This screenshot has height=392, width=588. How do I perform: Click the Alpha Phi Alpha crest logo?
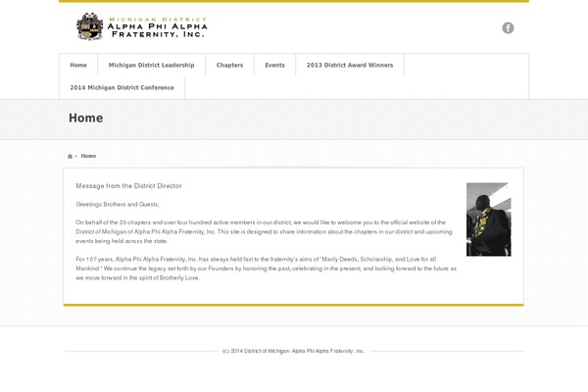pyautogui.click(x=89, y=26)
